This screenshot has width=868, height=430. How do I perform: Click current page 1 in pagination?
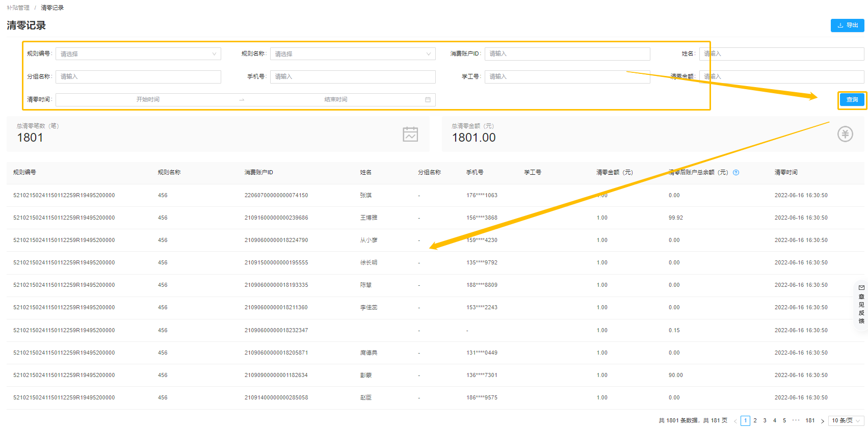pyautogui.click(x=745, y=421)
